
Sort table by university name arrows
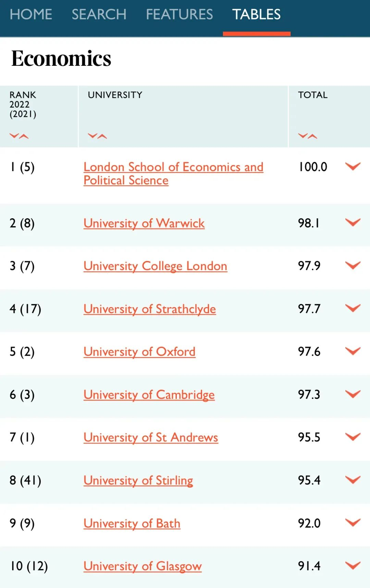pyautogui.click(x=97, y=136)
